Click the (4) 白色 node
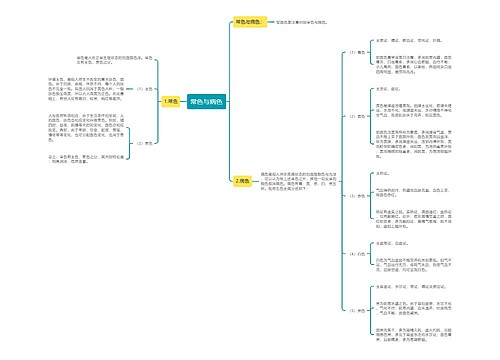 coord(357,254)
